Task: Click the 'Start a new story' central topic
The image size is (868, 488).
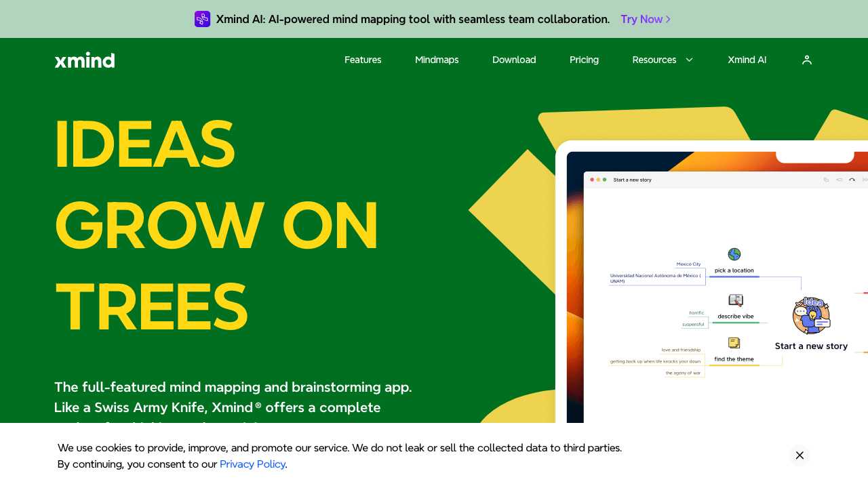Action: (811, 346)
